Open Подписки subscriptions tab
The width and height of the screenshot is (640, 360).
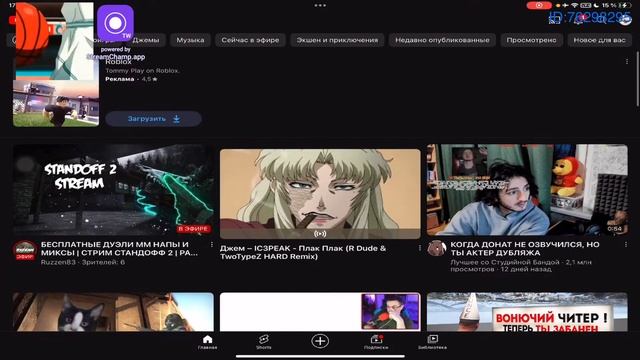[x=376, y=342]
